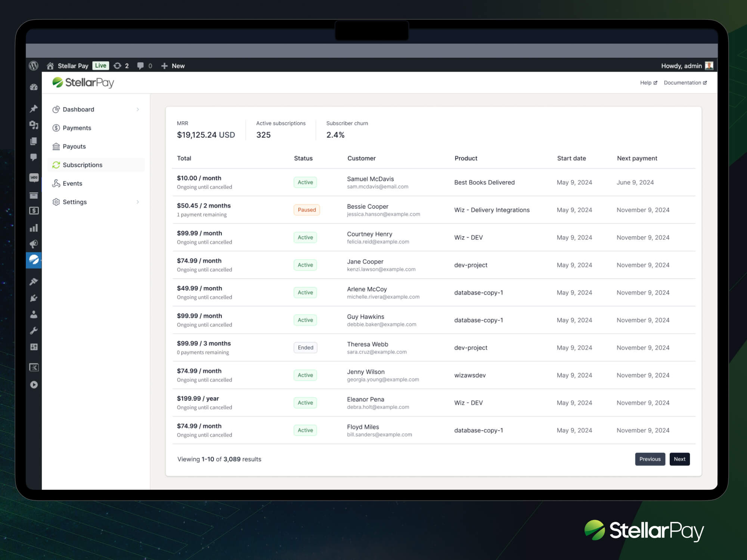The width and height of the screenshot is (747, 560).
Task: Click the Help external link
Action: coord(648,83)
